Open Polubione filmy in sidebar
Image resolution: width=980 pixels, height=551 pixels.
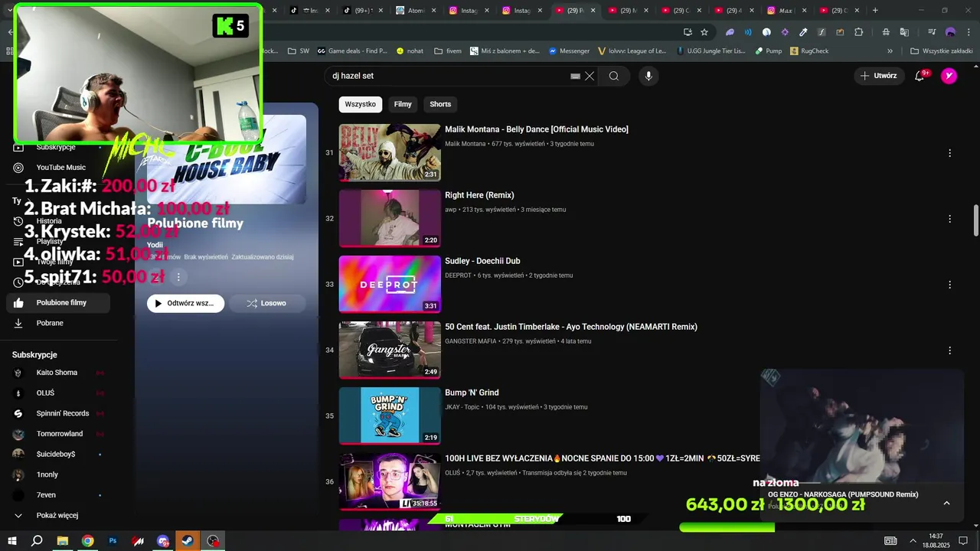coord(58,302)
